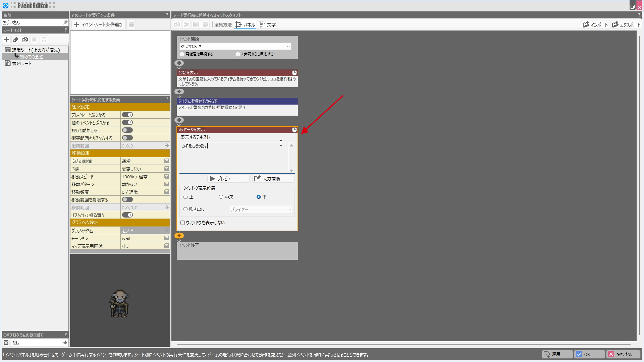The width and height of the screenshot is (644, 362).
Task: Open 向きの制御 dropdown
Action: tap(166, 161)
